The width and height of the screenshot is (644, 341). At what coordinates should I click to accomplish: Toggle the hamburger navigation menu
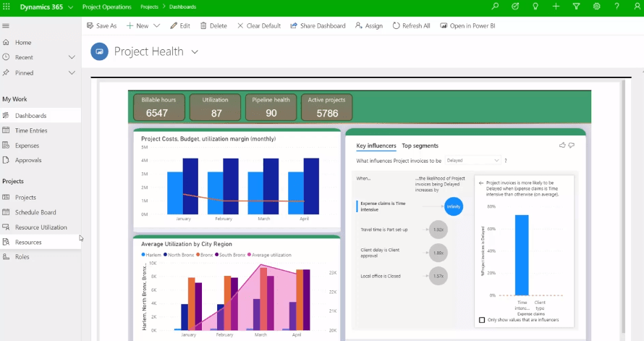coord(6,26)
